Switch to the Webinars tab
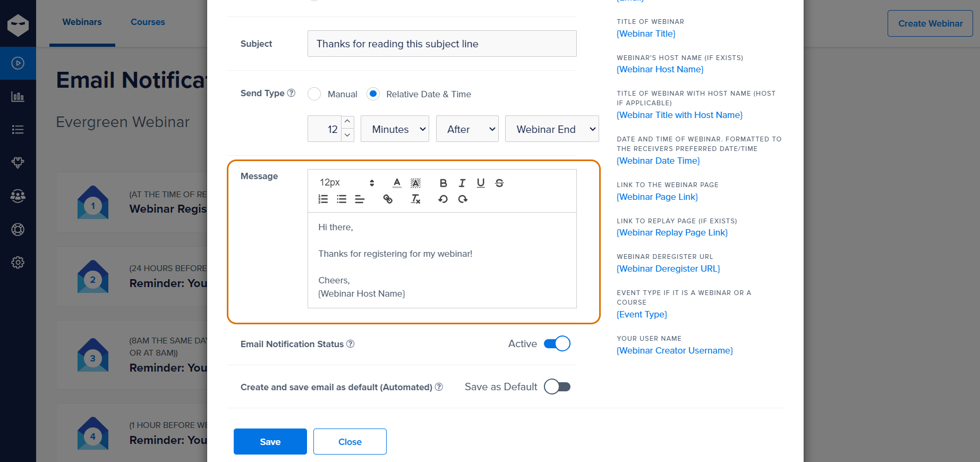This screenshot has width=980, height=462. click(x=82, y=22)
